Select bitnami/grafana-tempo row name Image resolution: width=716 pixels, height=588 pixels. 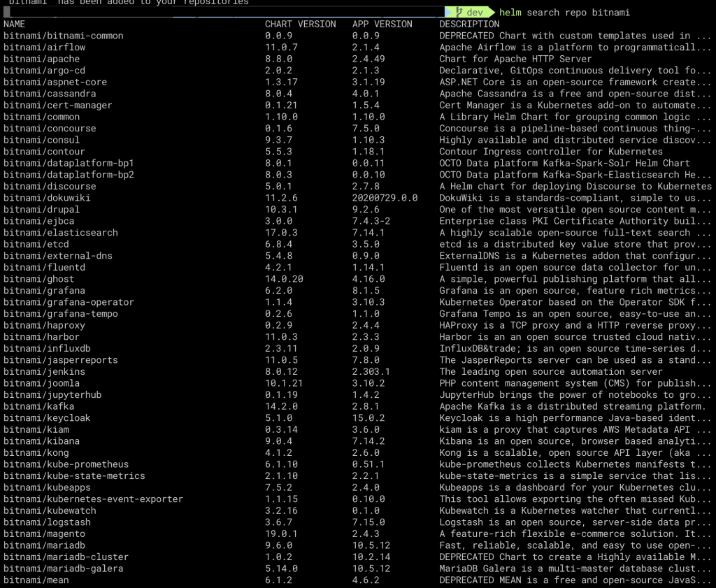coord(61,314)
